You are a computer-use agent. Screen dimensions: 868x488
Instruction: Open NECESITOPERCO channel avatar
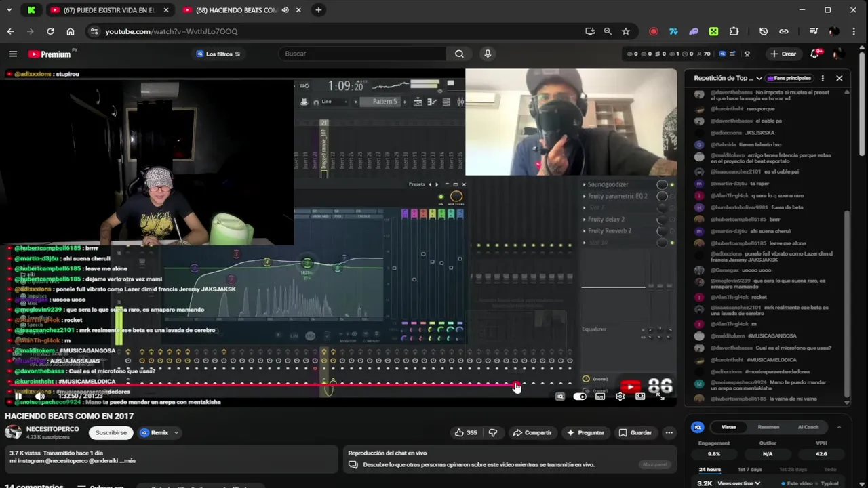[13, 432]
